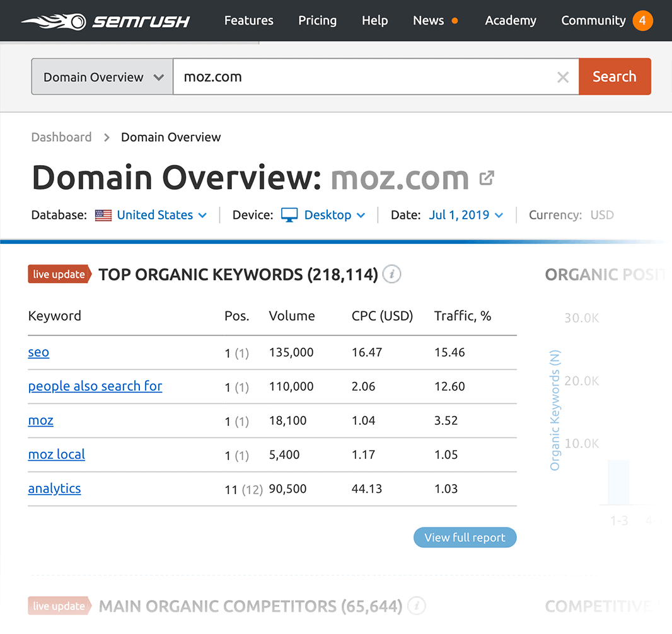Click the Domain Overview breadcrumb text
This screenshot has width=672, height=634.
[171, 137]
